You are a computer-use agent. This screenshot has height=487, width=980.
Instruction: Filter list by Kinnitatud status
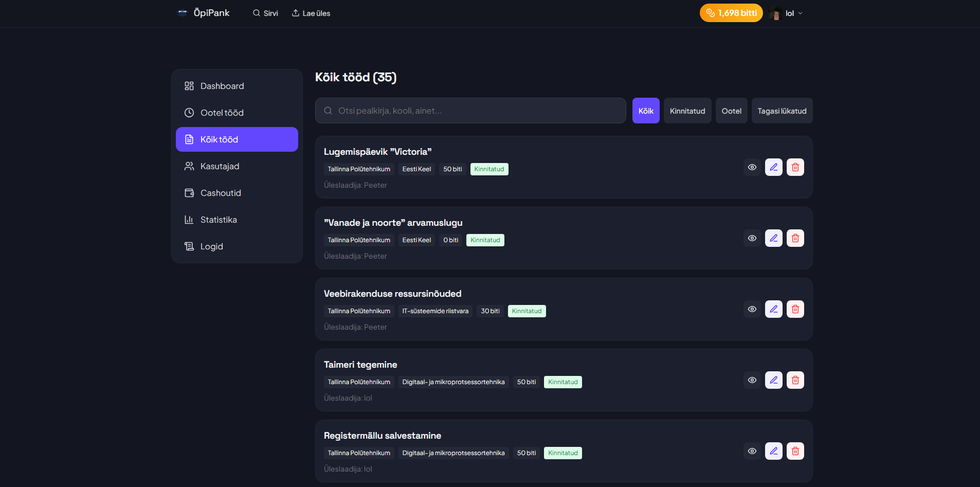[x=687, y=111]
